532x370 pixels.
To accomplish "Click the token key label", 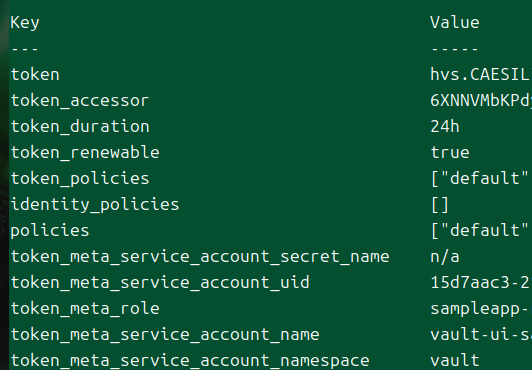I will point(35,75).
